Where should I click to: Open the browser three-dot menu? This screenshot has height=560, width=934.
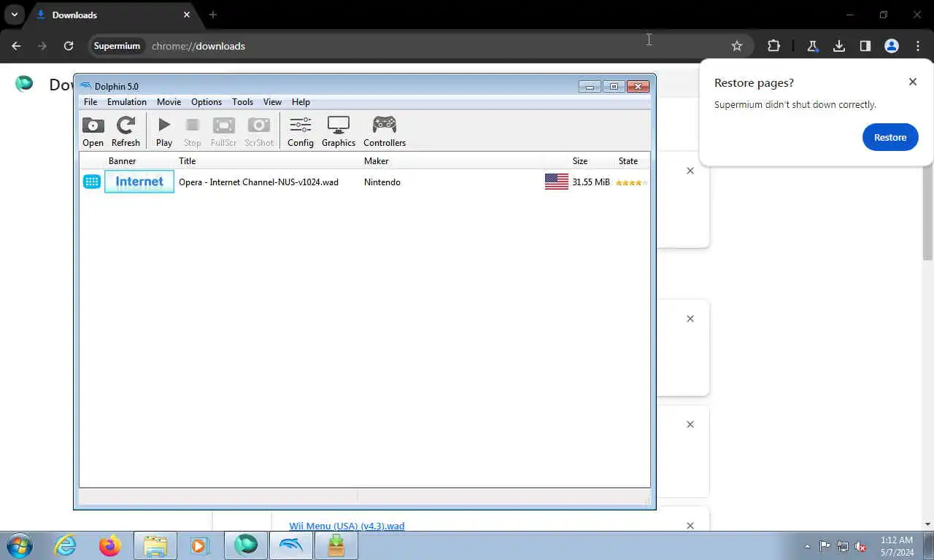(x=918, y=46)
